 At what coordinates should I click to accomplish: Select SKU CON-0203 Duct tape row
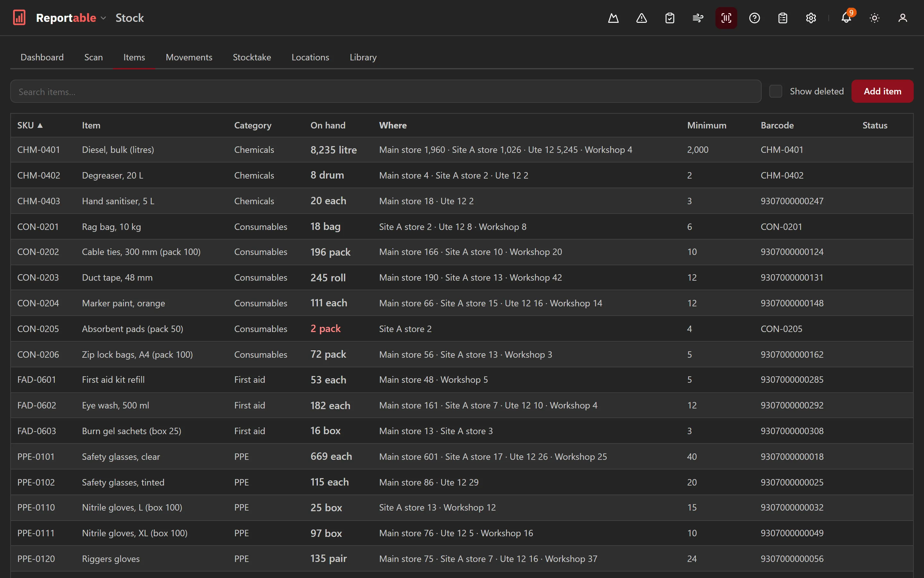[462, 277]
